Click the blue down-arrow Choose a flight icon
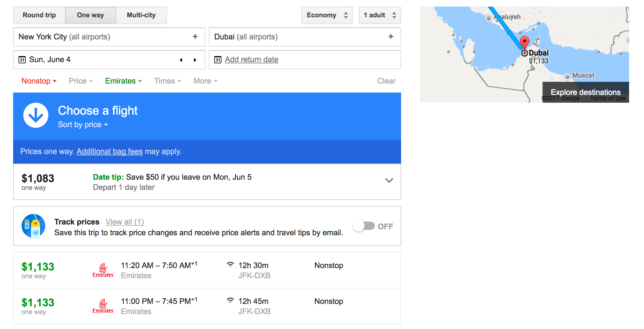 tap(36, 115)
